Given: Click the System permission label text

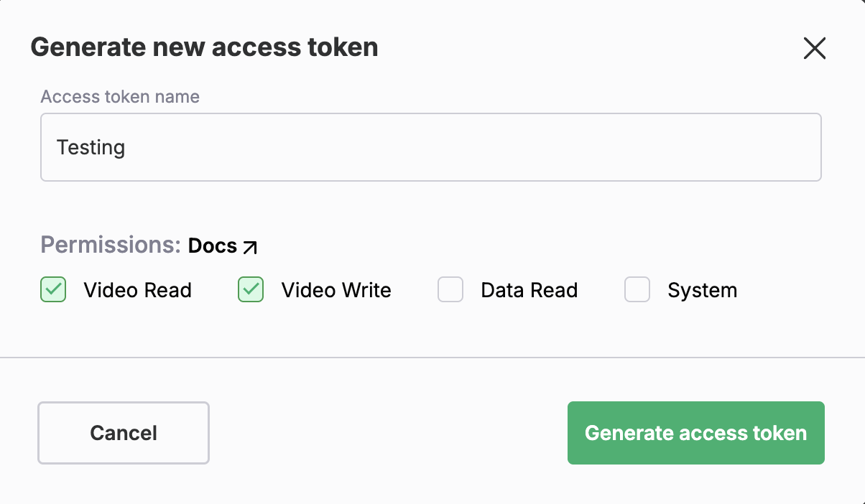Looking at the screenshot, I should point(703,290).
